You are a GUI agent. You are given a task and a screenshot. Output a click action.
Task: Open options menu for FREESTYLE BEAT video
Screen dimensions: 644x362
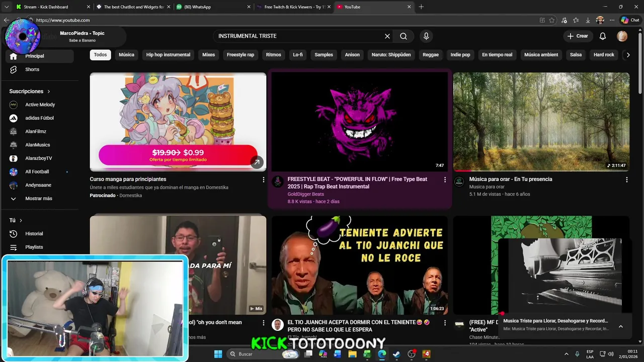click(445, 179)
